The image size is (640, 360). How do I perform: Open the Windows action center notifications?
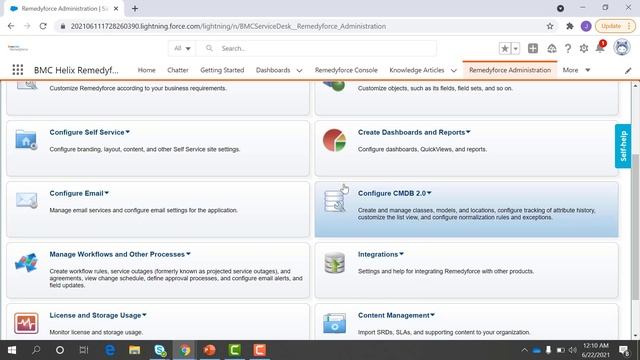click(x=624, y=350)
